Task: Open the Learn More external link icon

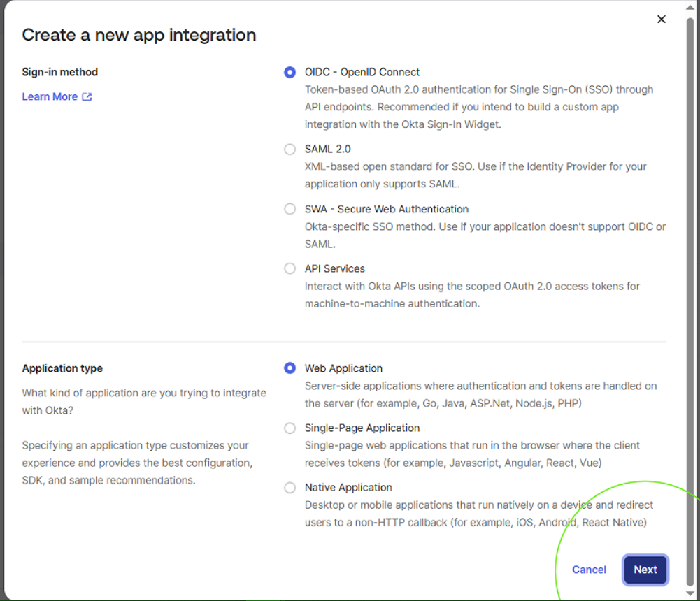Action: click(87, 97)
